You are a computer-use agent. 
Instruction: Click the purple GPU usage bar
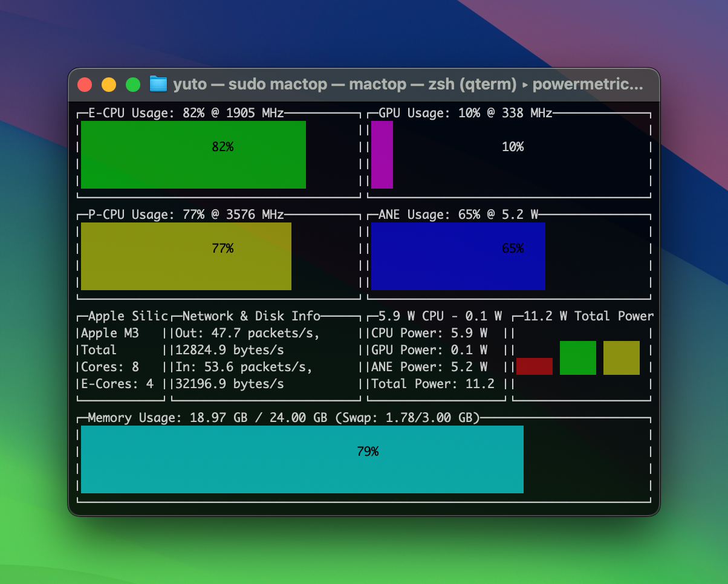(x=382, y=155)
